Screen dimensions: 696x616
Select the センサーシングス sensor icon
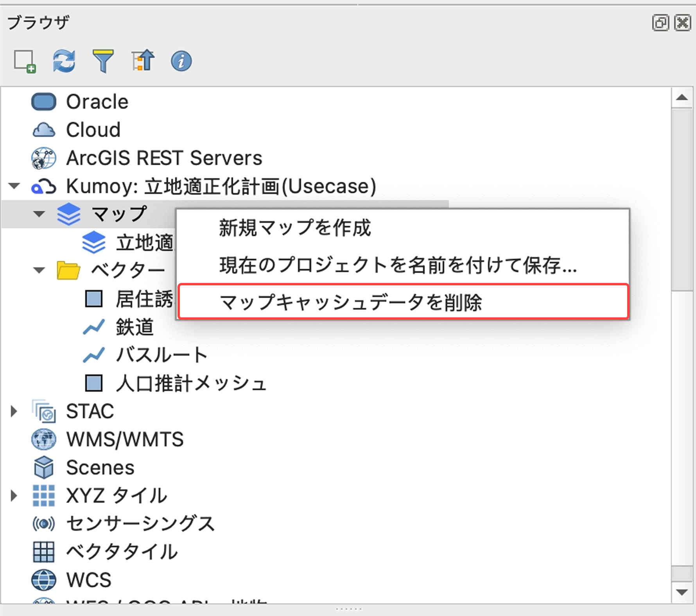43,523
